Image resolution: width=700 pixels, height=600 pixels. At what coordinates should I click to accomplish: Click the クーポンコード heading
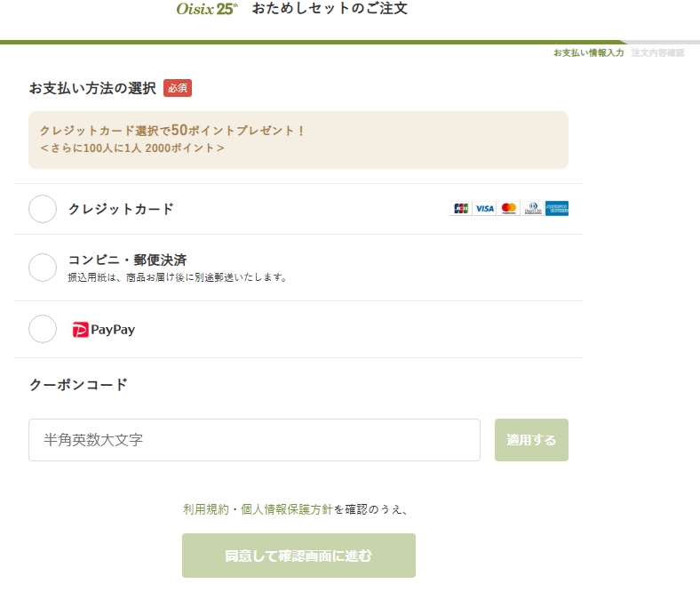pyautogui.click(x=78, y=385)
